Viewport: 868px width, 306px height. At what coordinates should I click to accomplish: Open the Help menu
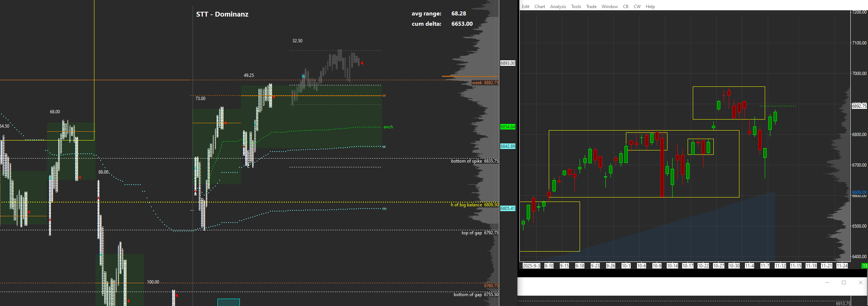(x=650, y=7)
